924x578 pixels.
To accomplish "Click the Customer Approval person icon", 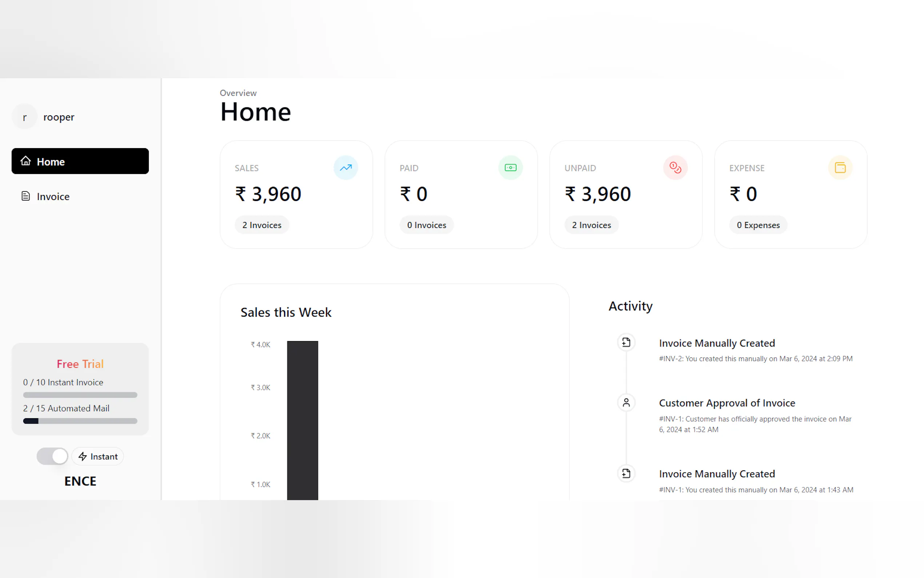I will [x=626, y=403].
